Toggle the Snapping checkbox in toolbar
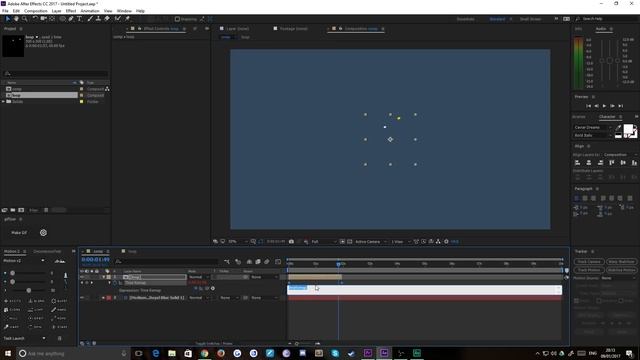Screen dimensions: 640x360 177,19
